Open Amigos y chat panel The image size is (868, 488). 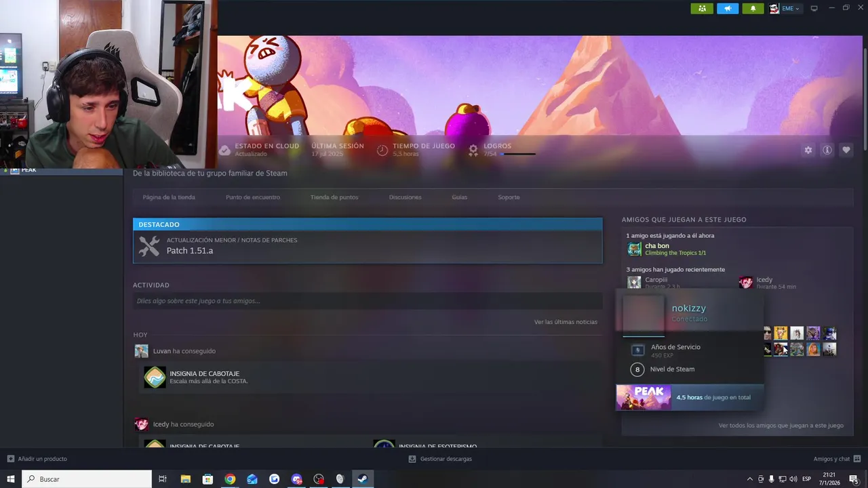pyautogui.click(x=837, y=459)
